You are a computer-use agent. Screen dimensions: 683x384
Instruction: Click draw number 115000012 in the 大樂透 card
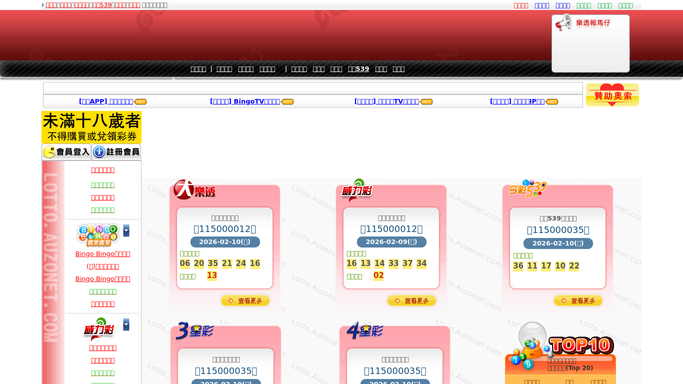(x=225, y=229)
